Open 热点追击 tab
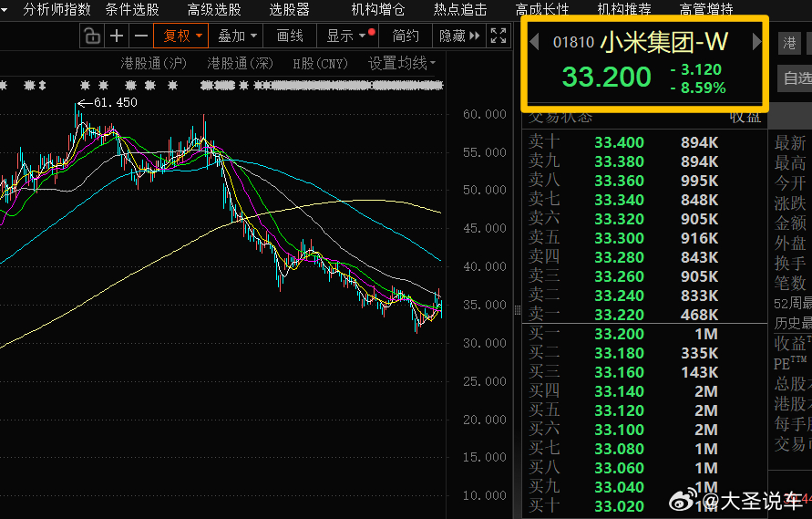 pos(460,9)
